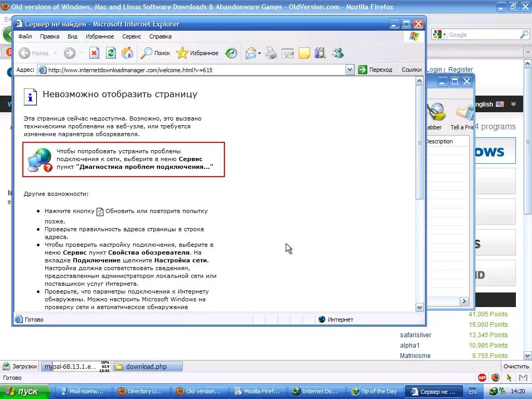The height and width of the screenshot is (399, 532).
Task: Open the Ссылки links bar
Action: click(x=411, y=70)
